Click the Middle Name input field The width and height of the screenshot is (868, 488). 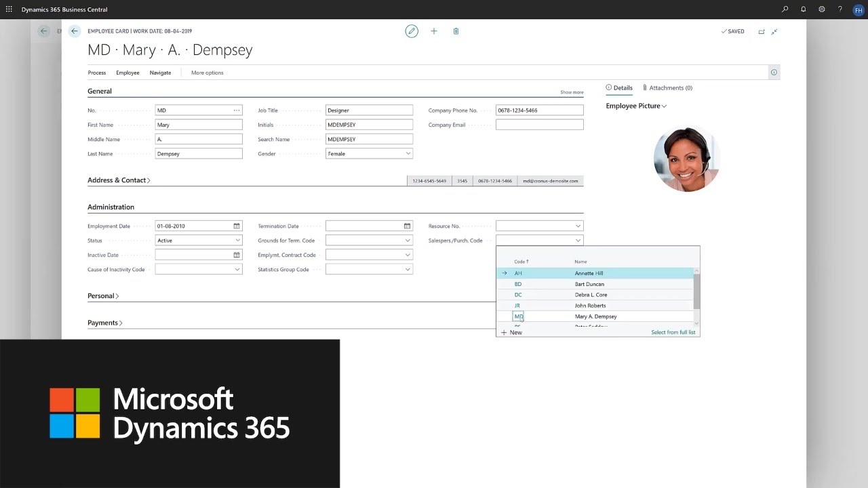(199, 139)
